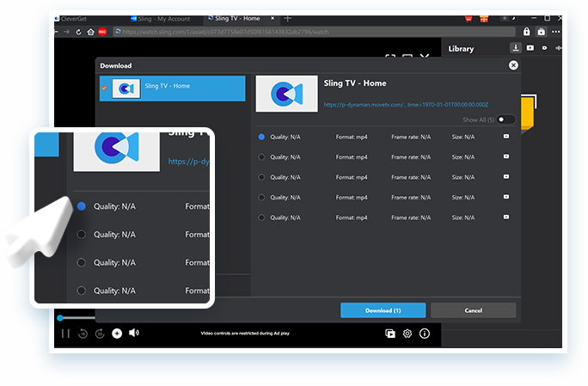
Task: Click the watch.sling.com address bar
Action: pos(315,32)
